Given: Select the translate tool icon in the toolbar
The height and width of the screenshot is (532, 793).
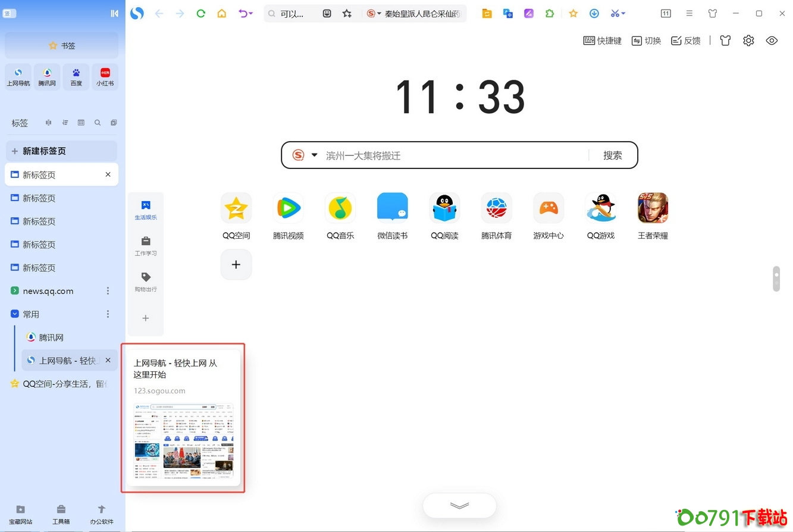Looking at the screenshot, I should coord(507,13).
